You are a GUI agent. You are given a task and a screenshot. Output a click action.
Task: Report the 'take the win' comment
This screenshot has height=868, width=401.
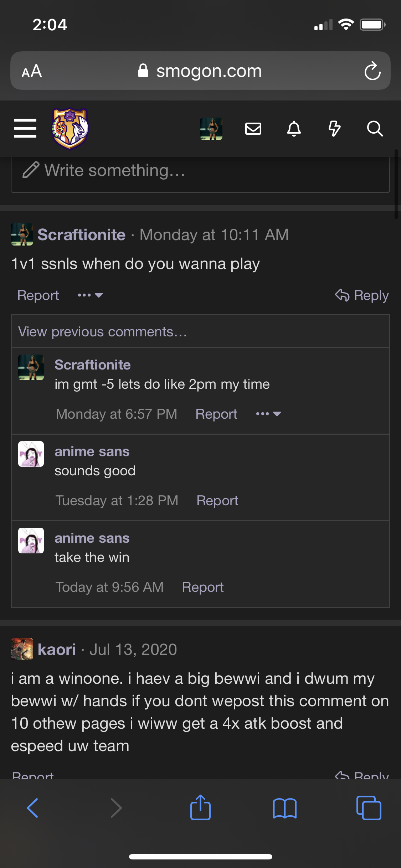202,587
